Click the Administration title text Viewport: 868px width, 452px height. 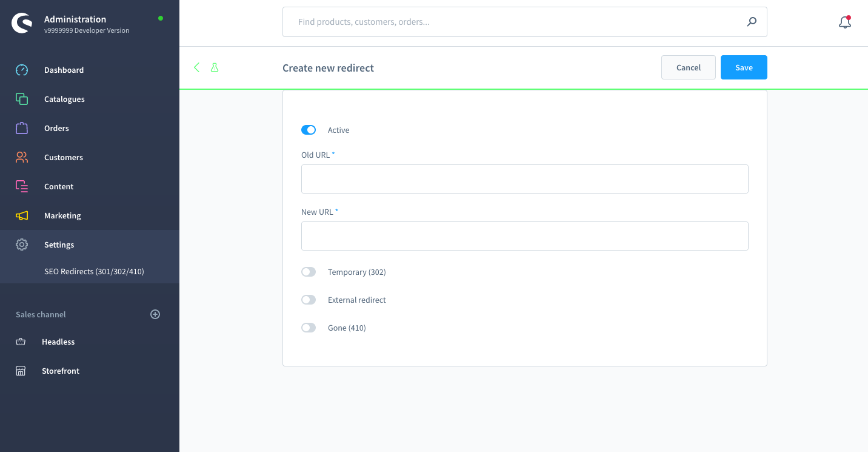tap(75, 19)
